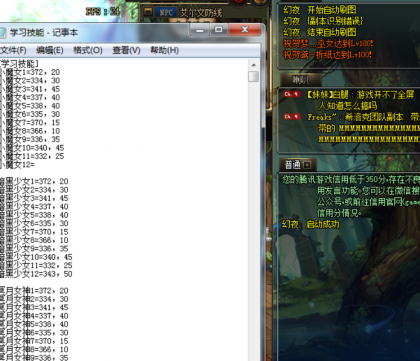The width and height of the screenshot is (420, 361).
Task: Click the Ch.4 badge beside Freaks message
Action: click(292, 117)
